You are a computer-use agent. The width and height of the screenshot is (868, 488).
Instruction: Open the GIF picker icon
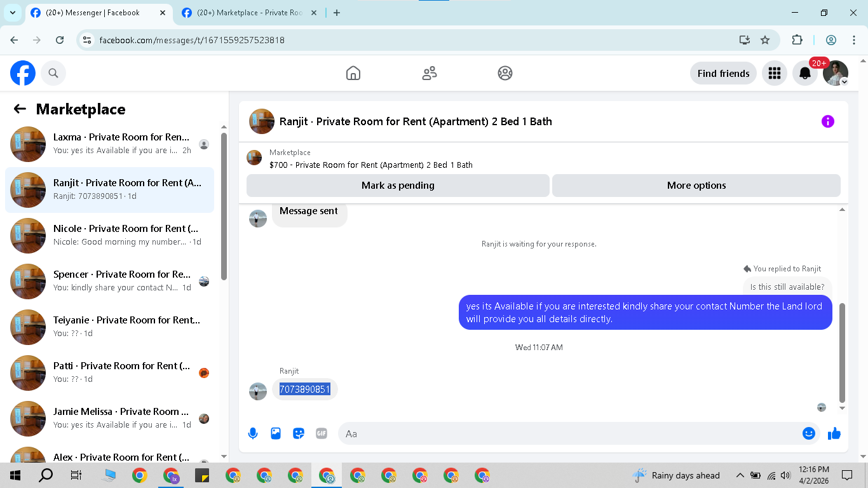pos(322,433)
